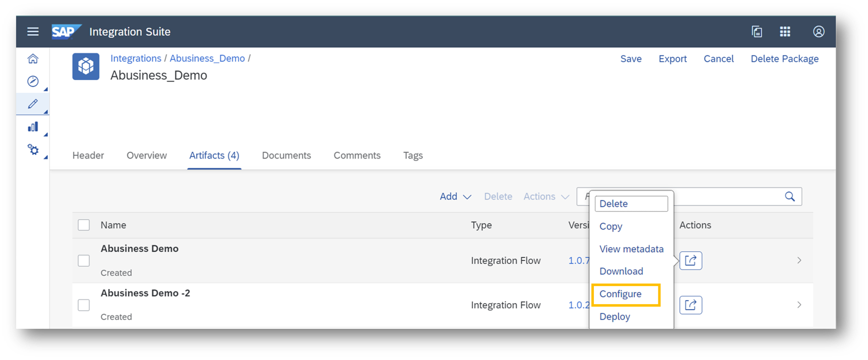
Task: Click the Abusiness_Demo package icon
Action: tap(86, 66)
